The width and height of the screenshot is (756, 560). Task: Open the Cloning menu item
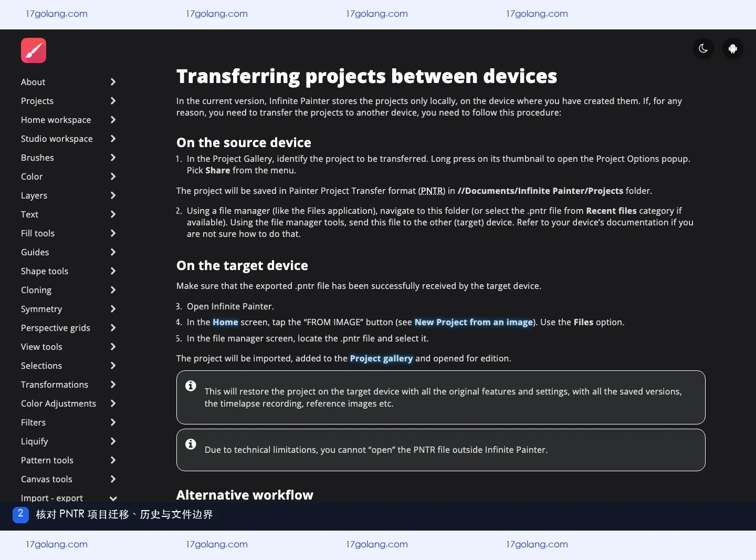pos(36,290)
